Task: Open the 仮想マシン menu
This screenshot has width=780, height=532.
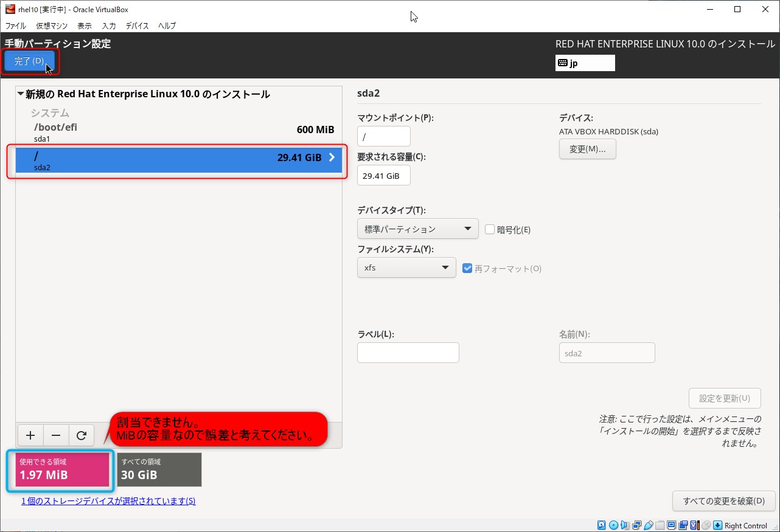Action: click(52, 26)
